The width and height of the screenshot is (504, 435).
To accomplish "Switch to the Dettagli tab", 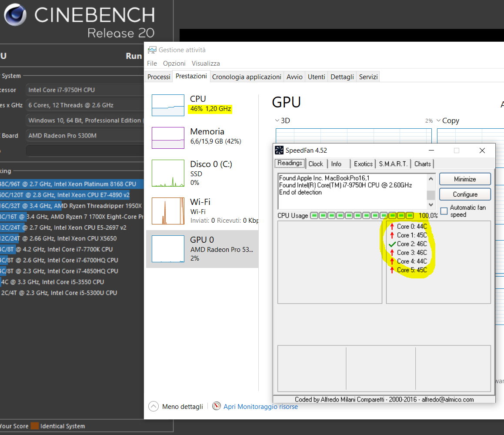I will tap(342, 77).
